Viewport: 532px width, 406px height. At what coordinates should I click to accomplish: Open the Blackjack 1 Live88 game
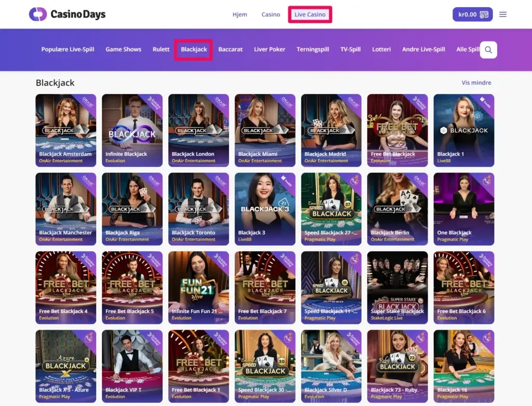464,130
